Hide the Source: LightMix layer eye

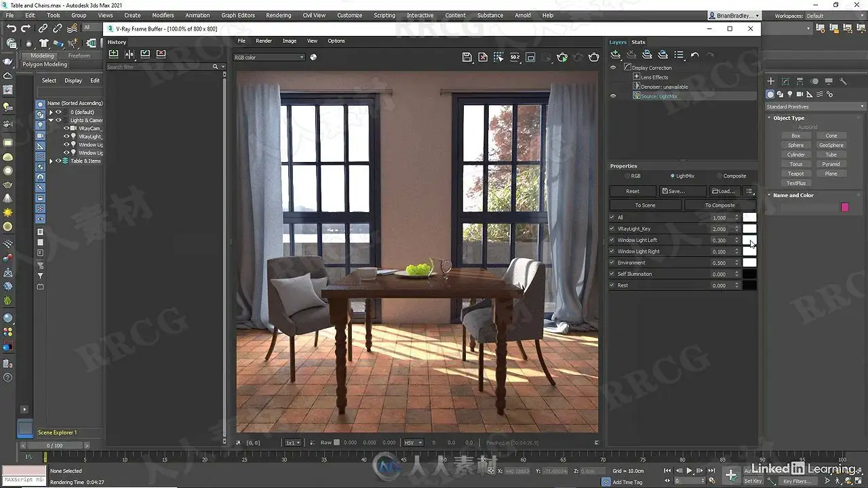[x=613, y=96]
